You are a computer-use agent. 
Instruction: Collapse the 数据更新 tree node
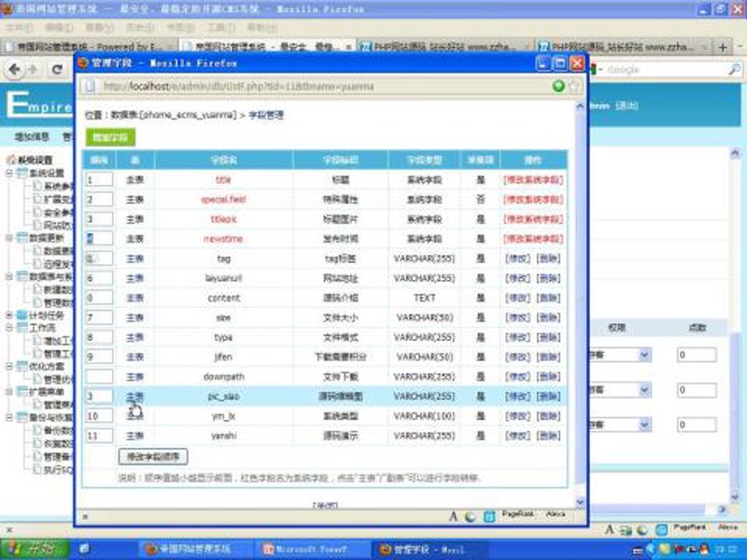point(8,238)
